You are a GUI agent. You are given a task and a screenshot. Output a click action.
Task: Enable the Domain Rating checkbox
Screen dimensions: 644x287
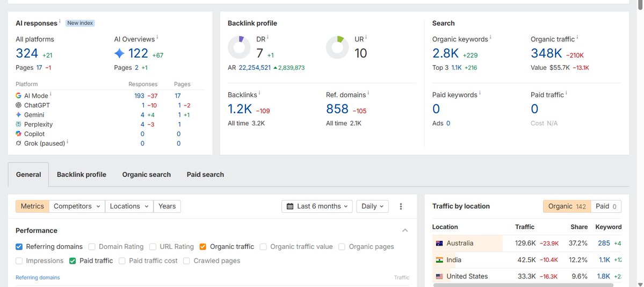pos(92,247)
